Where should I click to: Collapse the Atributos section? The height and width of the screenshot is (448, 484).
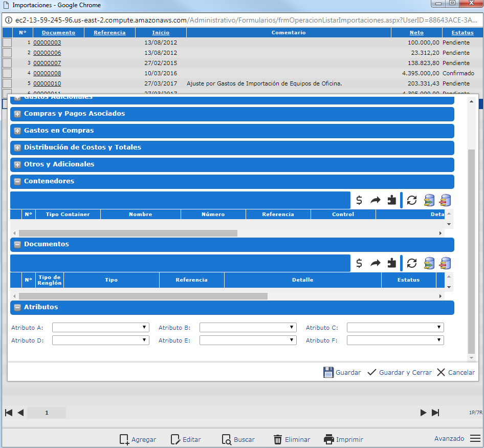pos(17,307)
